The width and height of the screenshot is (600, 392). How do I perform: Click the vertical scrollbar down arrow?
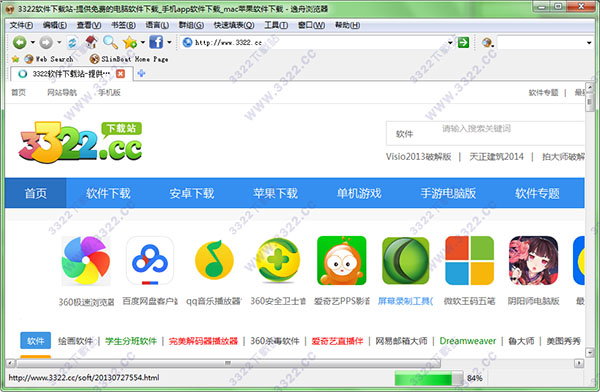pyautogui.click(x=589, y=352)
